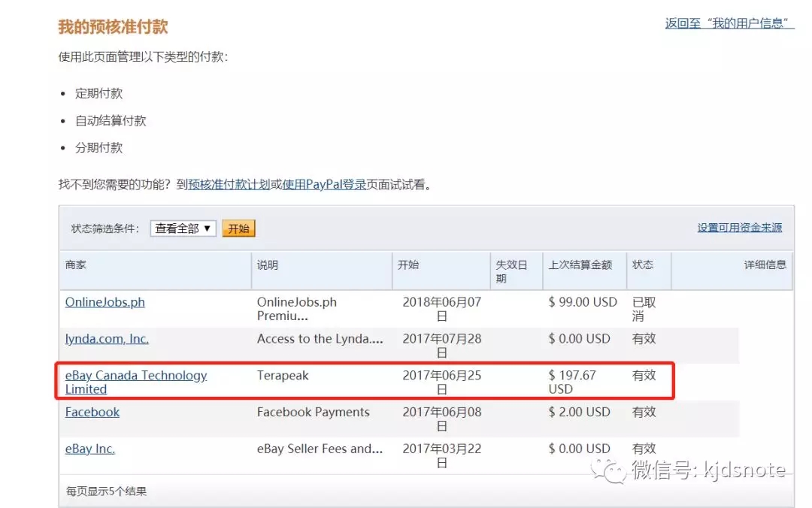Click the 详细信息 column header

(x=765, y=265)
